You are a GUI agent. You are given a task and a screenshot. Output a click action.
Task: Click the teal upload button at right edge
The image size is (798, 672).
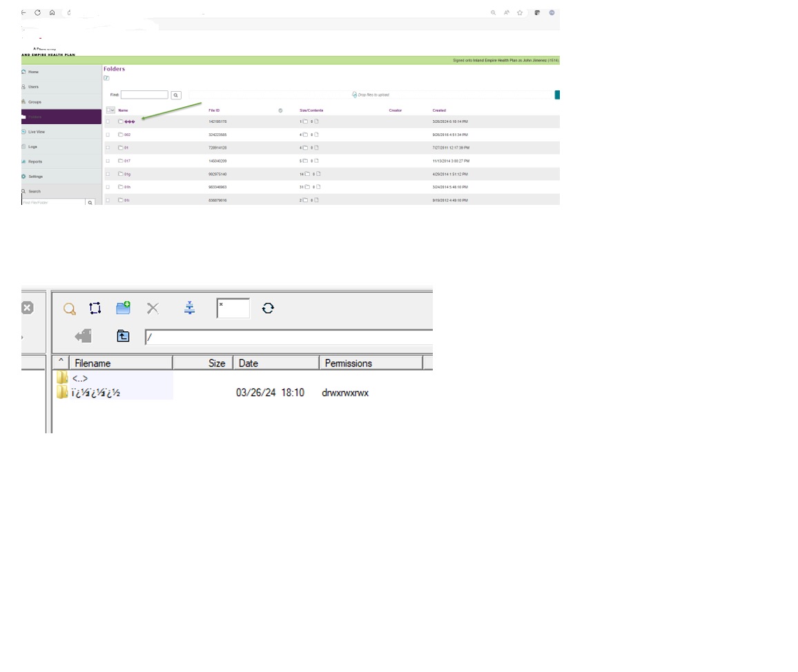557,95
